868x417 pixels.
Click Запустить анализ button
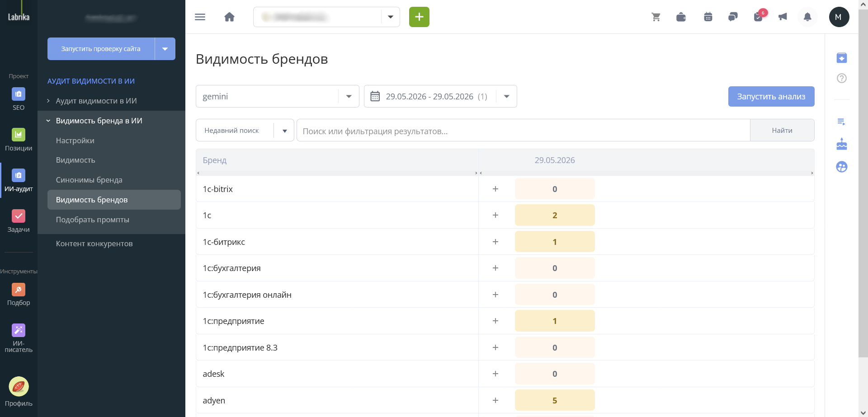click(x=771, y=96)
